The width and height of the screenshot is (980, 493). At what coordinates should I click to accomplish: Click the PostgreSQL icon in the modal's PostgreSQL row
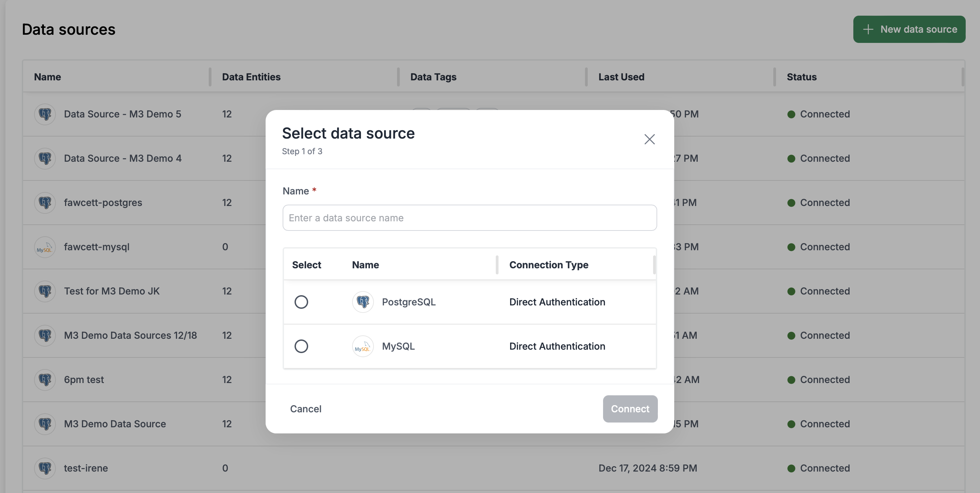tap(363, 302)
